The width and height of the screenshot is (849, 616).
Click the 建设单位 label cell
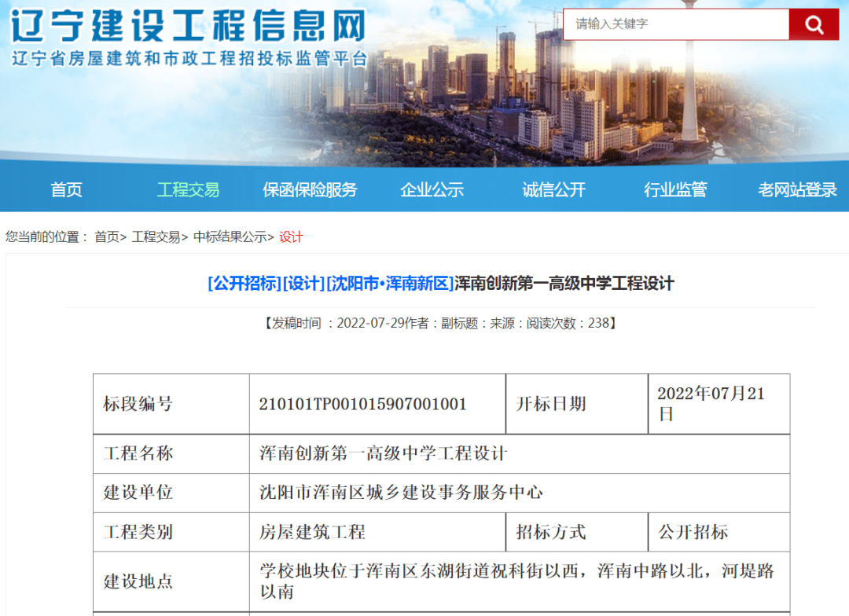[x=171, y=493]
